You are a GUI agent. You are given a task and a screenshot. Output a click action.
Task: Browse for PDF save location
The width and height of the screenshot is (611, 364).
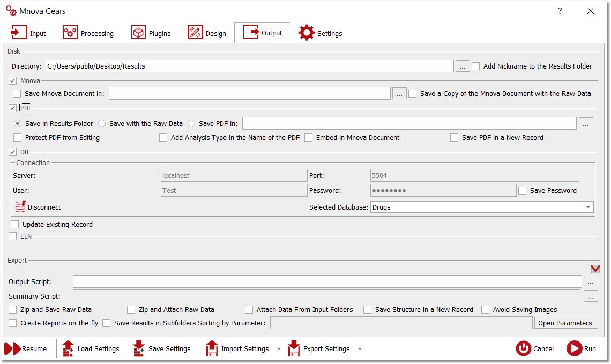tap(586, 123)
